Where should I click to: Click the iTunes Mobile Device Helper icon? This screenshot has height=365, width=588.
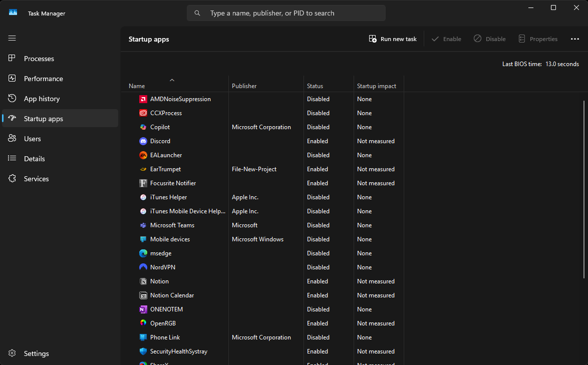click(x=143, y=211)
